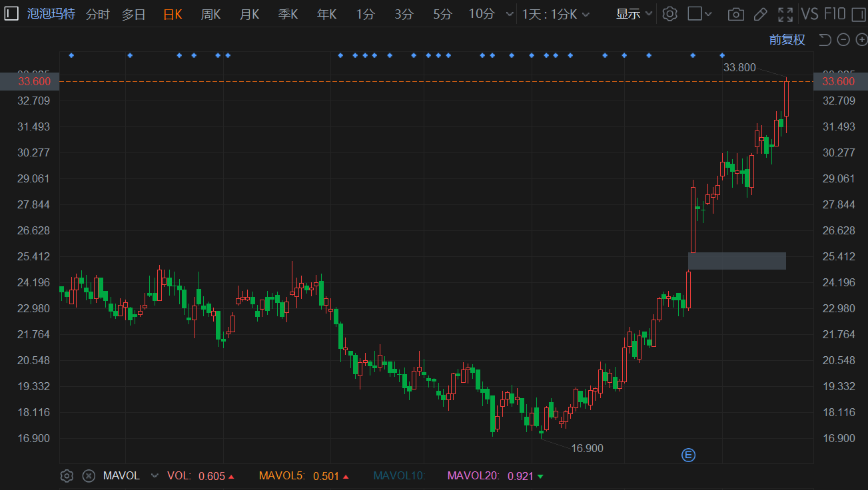The image size is (868, 490).
Task: Click the VS compare button
Action: click(x=809, y=14)
